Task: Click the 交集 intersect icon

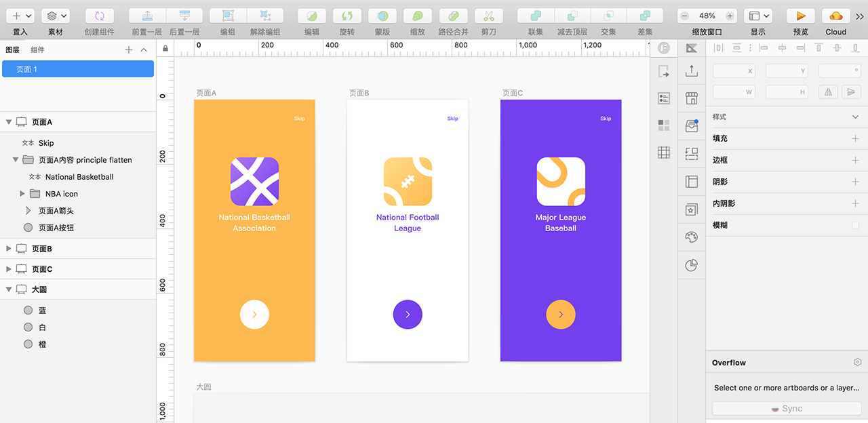Action: click(x=608, y=16)
